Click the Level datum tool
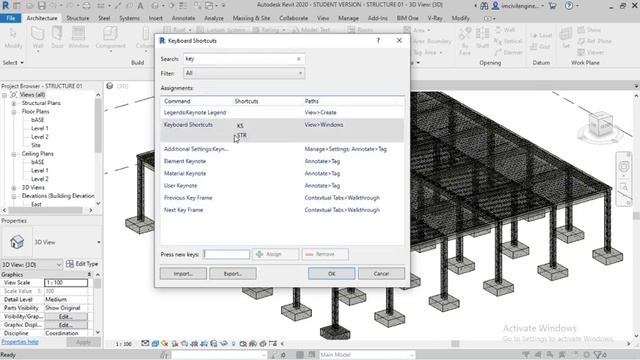This screenshot has height=360, width=640. pos(541,36)
